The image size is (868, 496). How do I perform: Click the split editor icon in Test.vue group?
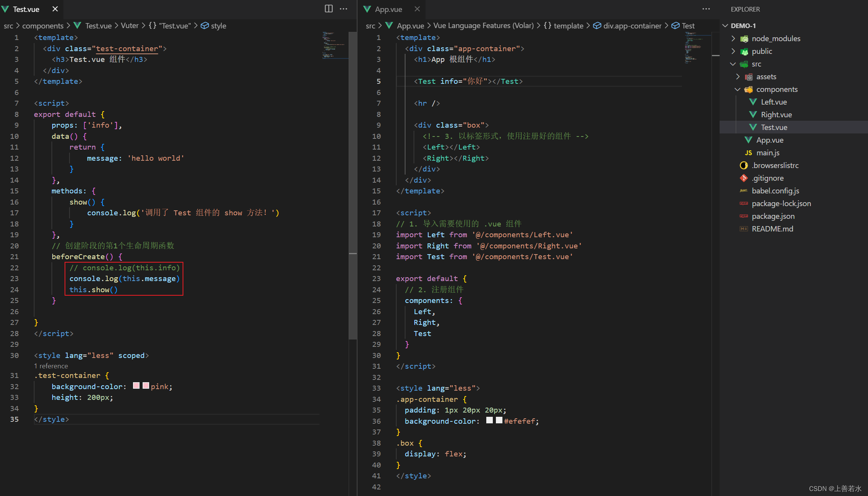pos(329,9)
